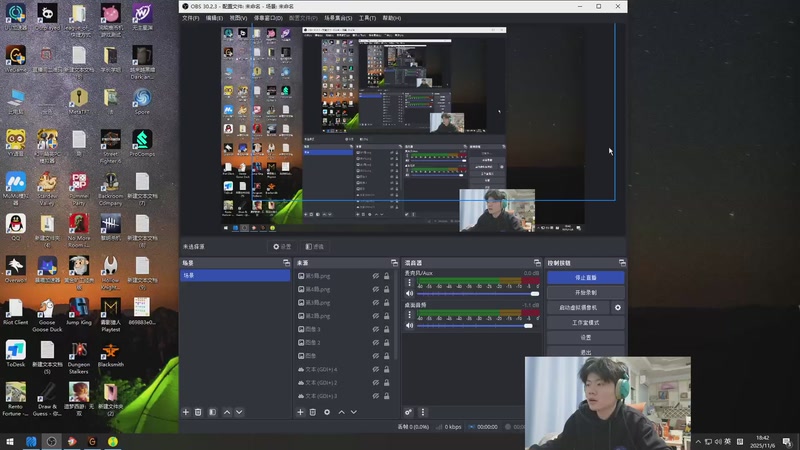Image resolution: width=800 pixels, height=450 pixels.
Task: Click OBS icon in Windows taskbar
Action: [52, 442]
